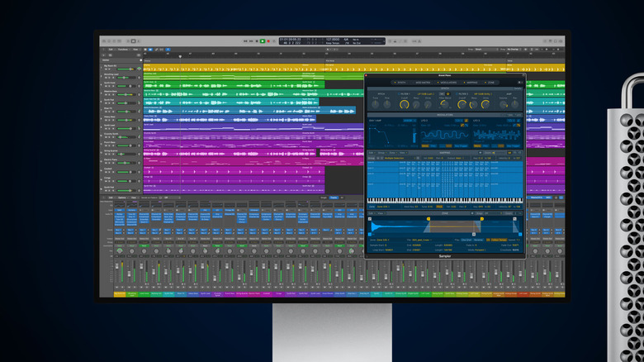Switch mixer view to Single

pos(324,198)
